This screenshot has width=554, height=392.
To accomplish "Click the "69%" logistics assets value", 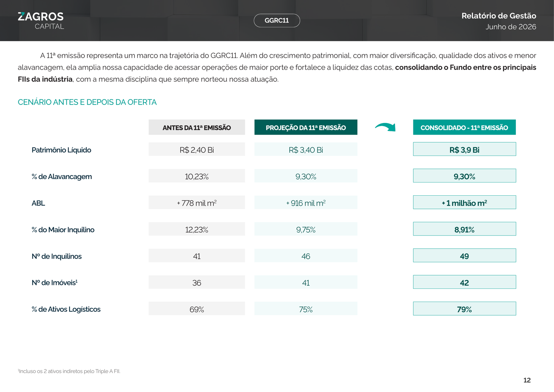I will tap(197, 309).
